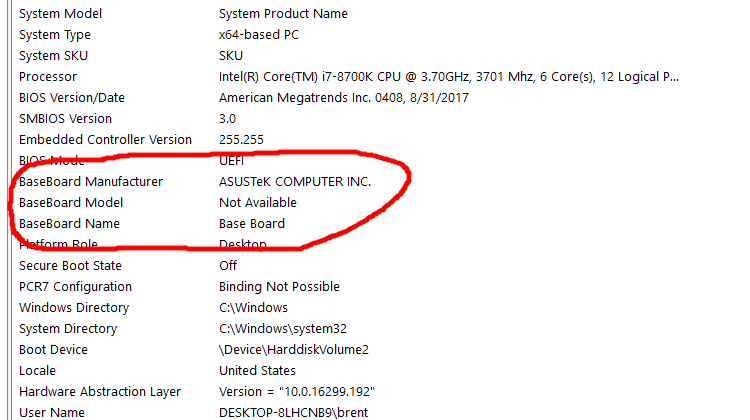Select the BIOS Version/Date row
Screen dimensions: 750x420
[x=378, y=98]
